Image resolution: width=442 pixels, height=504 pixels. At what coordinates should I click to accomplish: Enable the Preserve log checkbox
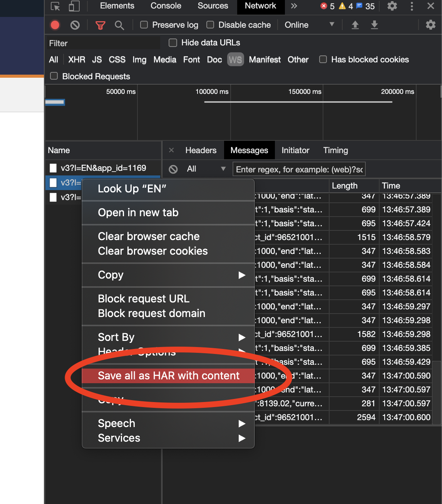coord(144,25)
